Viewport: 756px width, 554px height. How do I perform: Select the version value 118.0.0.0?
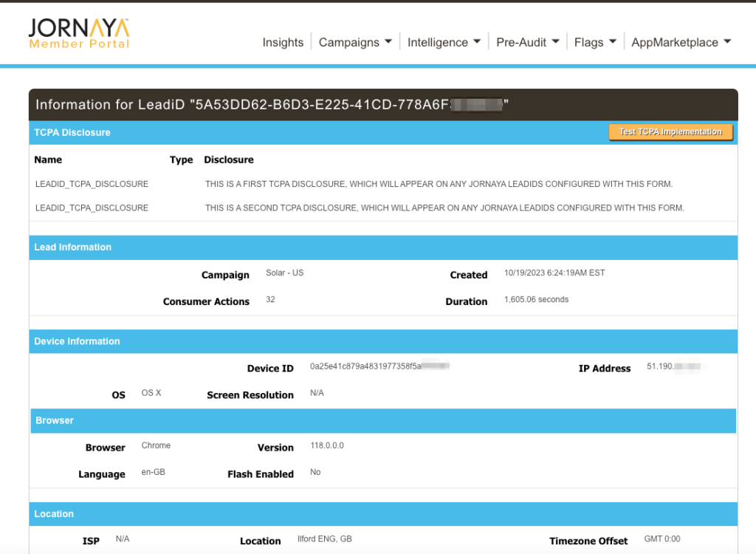tap(327, 445)
